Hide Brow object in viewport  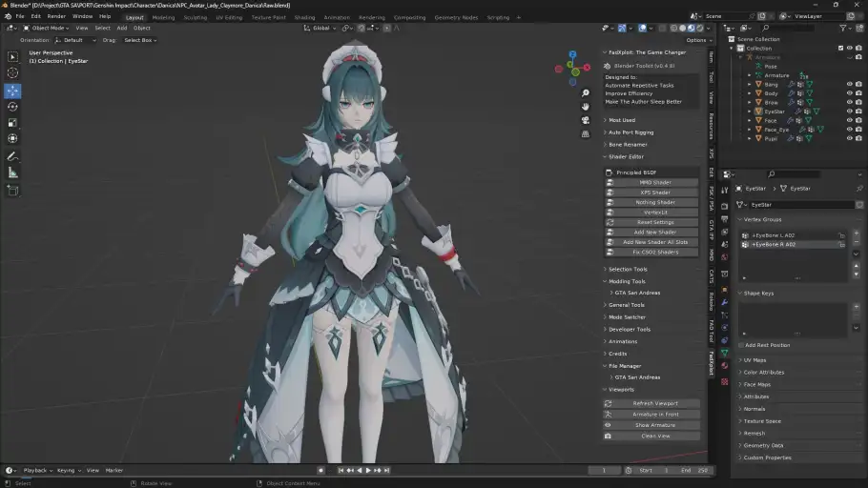(850, 102)
